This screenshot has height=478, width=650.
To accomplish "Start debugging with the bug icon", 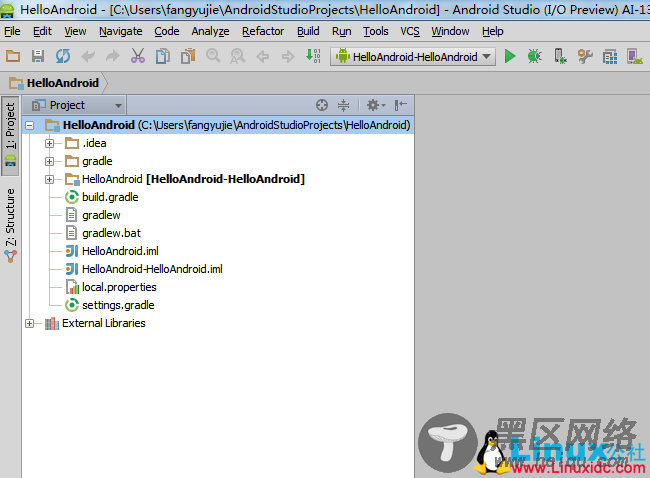I will coord(535,56).
